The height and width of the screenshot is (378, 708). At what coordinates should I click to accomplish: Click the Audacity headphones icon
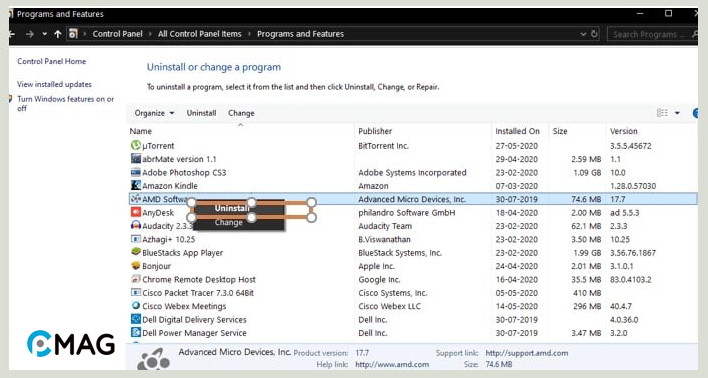click(135, 225)
